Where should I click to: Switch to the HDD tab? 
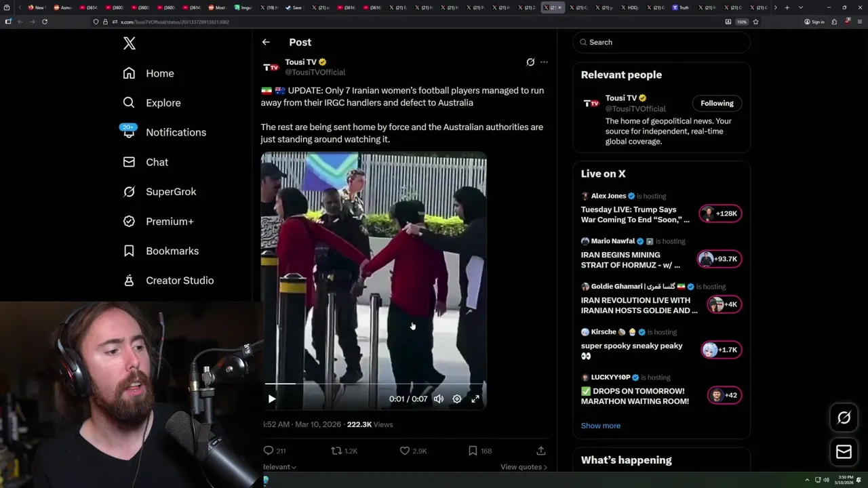click(629, 7)
